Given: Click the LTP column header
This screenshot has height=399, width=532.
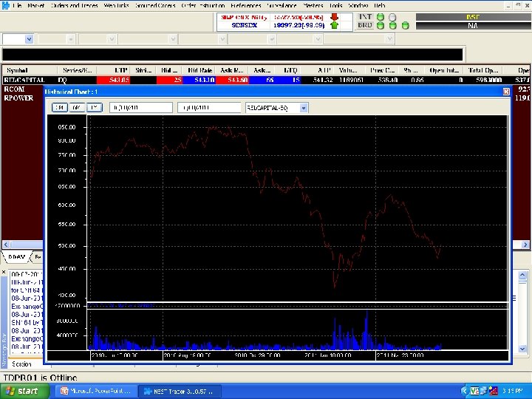Looking at the screenshot, I should click(x=113, y=70).
